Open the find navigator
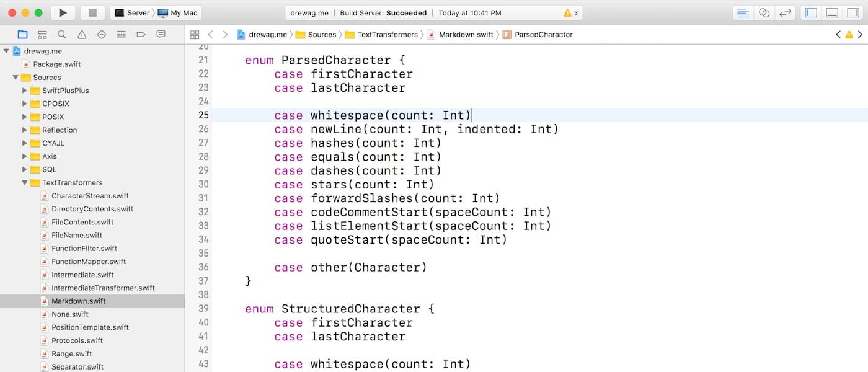Screen dimensions: 868x372 pos(62,35)
